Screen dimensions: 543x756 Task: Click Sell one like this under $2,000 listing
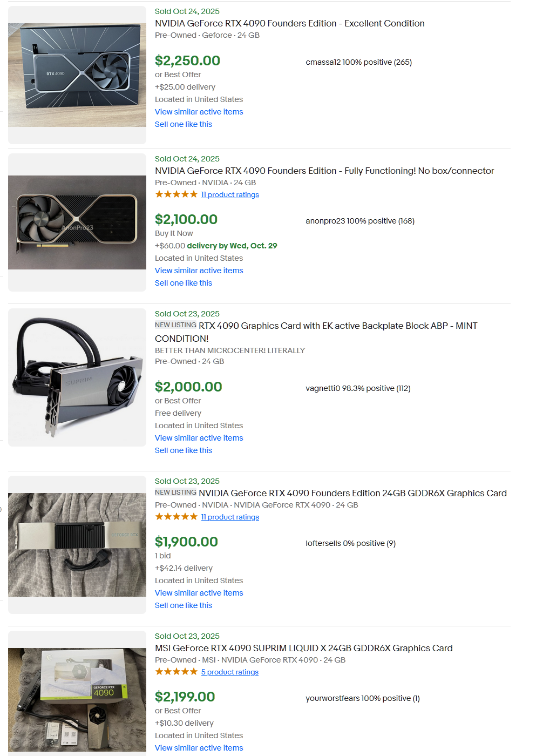click(184, 450)
